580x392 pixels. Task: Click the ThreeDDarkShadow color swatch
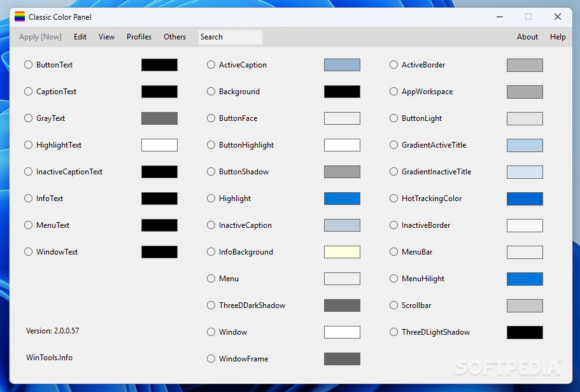pyautogui.click(x=342, y=305)
